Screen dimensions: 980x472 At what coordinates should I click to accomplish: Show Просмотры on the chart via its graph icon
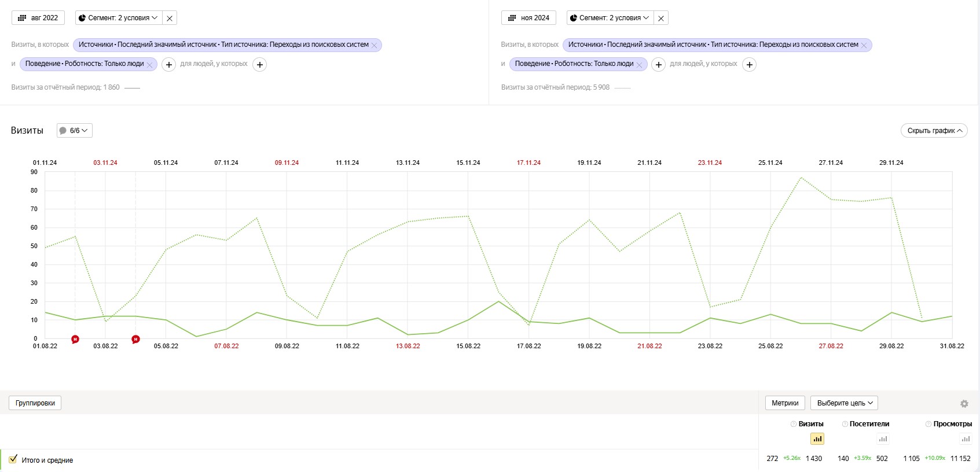click(966, 439)
